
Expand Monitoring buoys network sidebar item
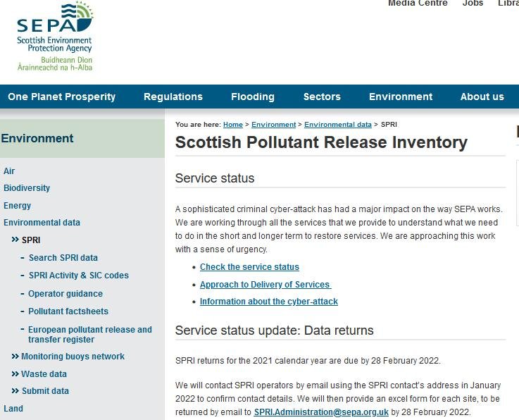[x=15, y=357]
